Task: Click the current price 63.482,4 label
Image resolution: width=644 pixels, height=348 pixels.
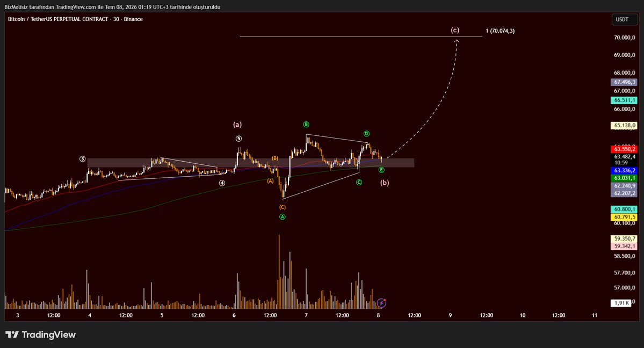Action: (x=624, y=156)
